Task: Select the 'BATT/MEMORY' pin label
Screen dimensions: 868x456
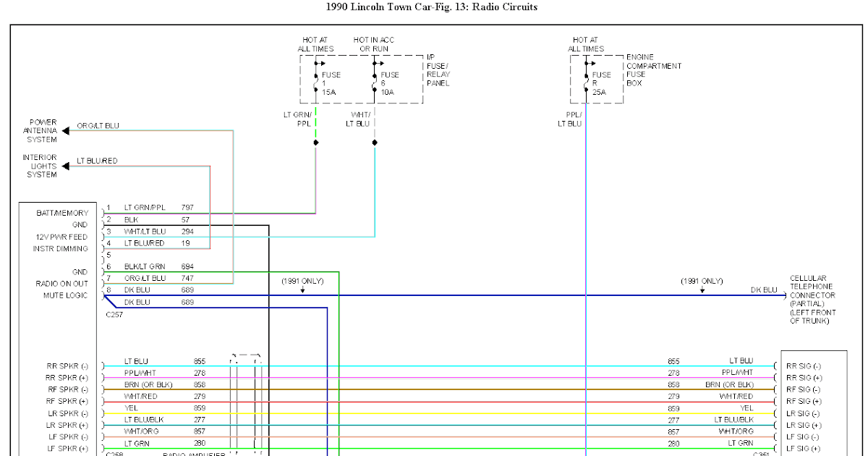Action: tap(63, 214)
